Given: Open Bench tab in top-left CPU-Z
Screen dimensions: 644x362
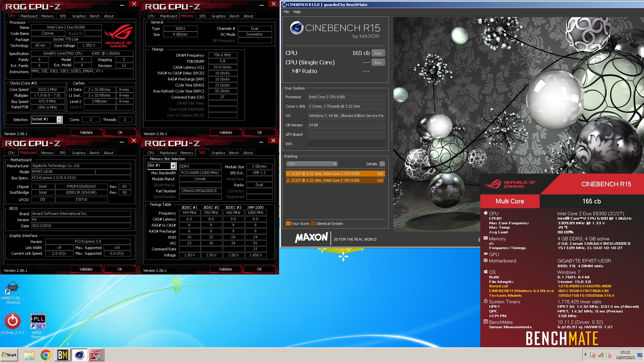Looking at the screenshot, I should point(95,16).
